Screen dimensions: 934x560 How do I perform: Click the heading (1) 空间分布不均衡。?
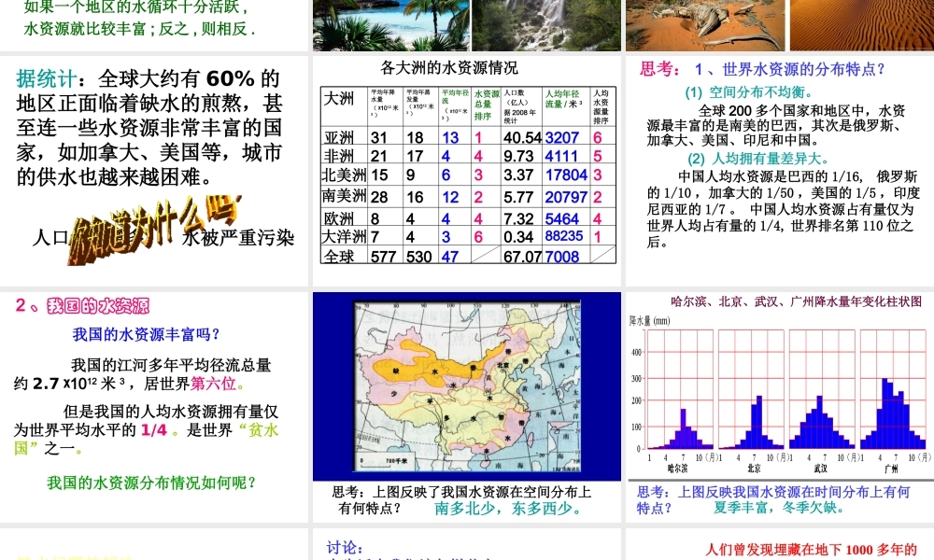(749, 92)
